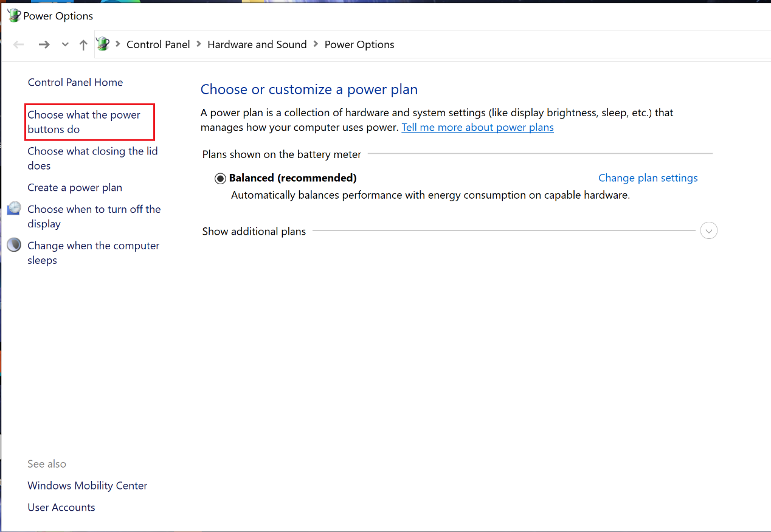Open Choose what the power buttons do
Screen dimensions: 771x532
(x=84, y=122)
